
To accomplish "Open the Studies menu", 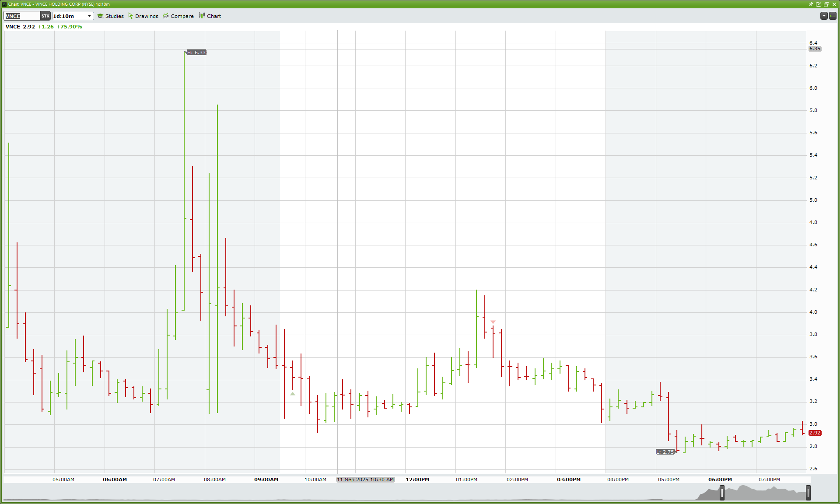I will 110,16.
